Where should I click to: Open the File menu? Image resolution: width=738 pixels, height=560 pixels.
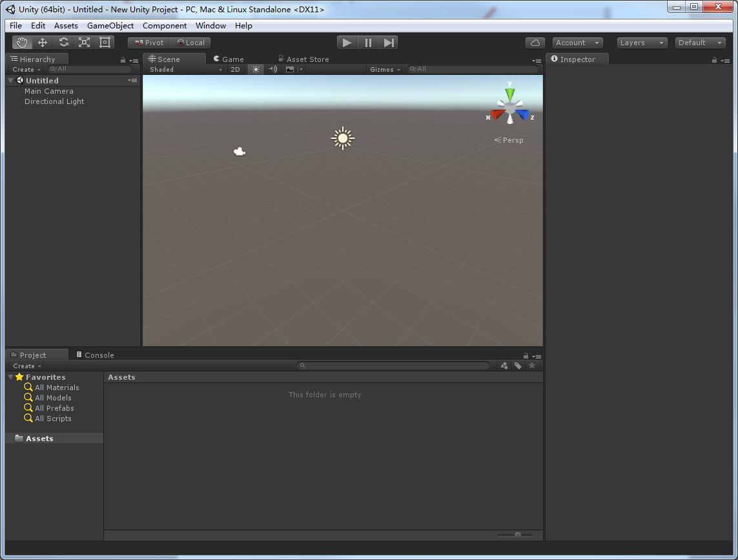[15, 26]
